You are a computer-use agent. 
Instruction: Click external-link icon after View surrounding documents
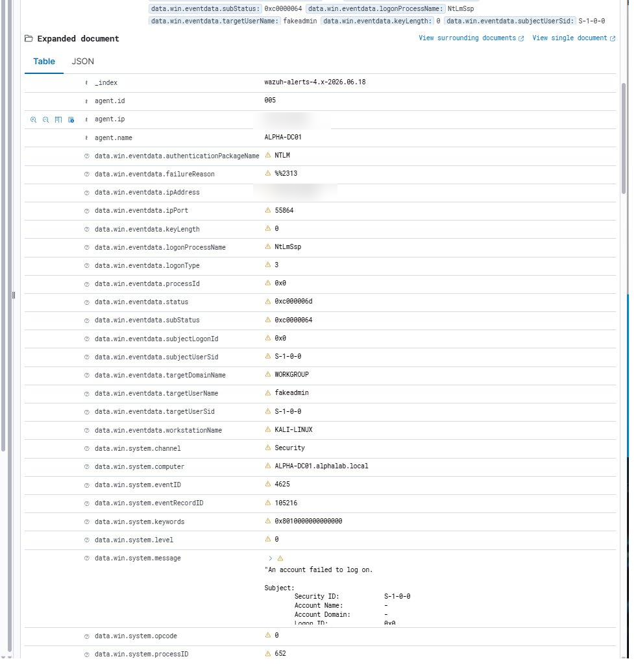click(521, 38)
